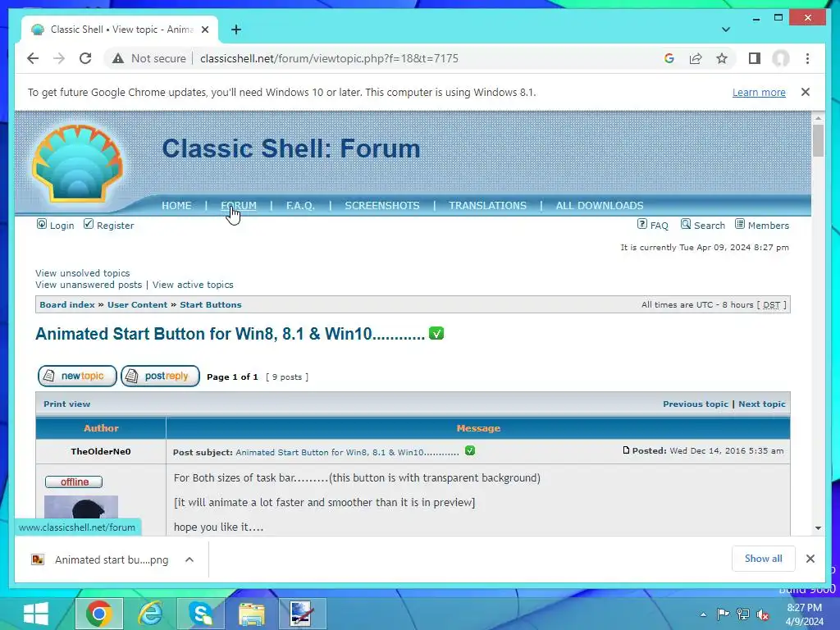Image resolution: width=840 pixels, height=630 pixels.
Task: Click the green checkmark beside topic title
Action: [436, 334]
